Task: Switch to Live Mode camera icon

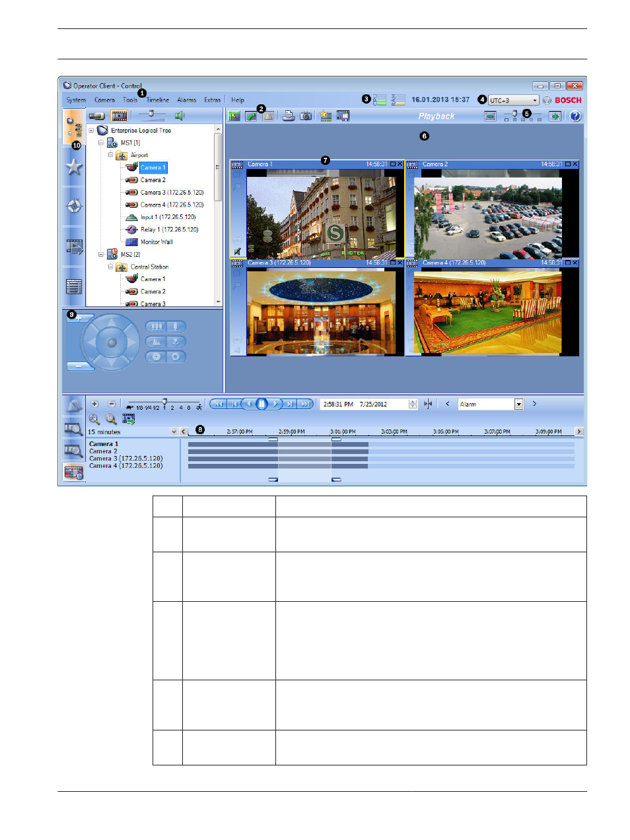Action: click(97, 116)
